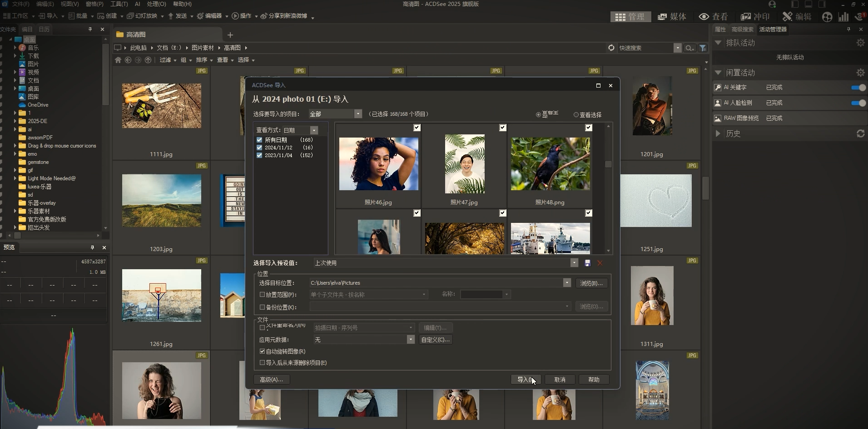Select the 查看选择 radio button
This screenshot has width=868, height=429.
[x=576, y=115]
